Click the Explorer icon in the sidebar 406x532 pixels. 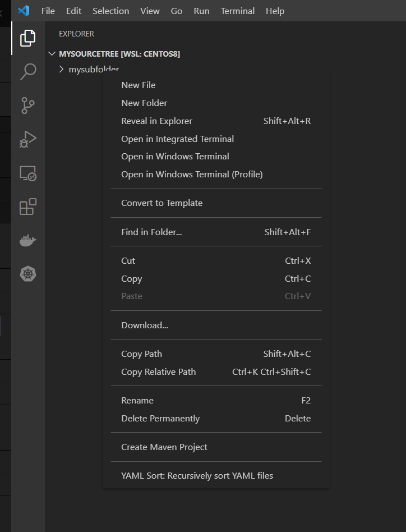[x=27, y=38]
